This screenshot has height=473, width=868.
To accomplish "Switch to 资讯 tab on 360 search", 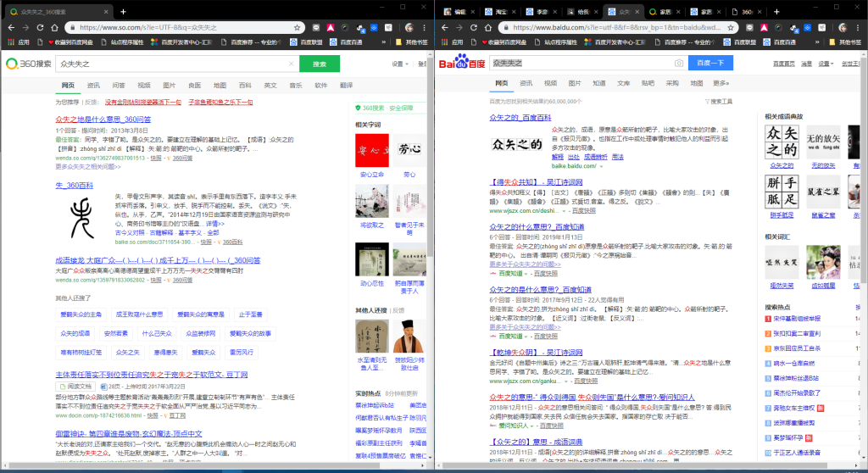I will coord(93,86).
